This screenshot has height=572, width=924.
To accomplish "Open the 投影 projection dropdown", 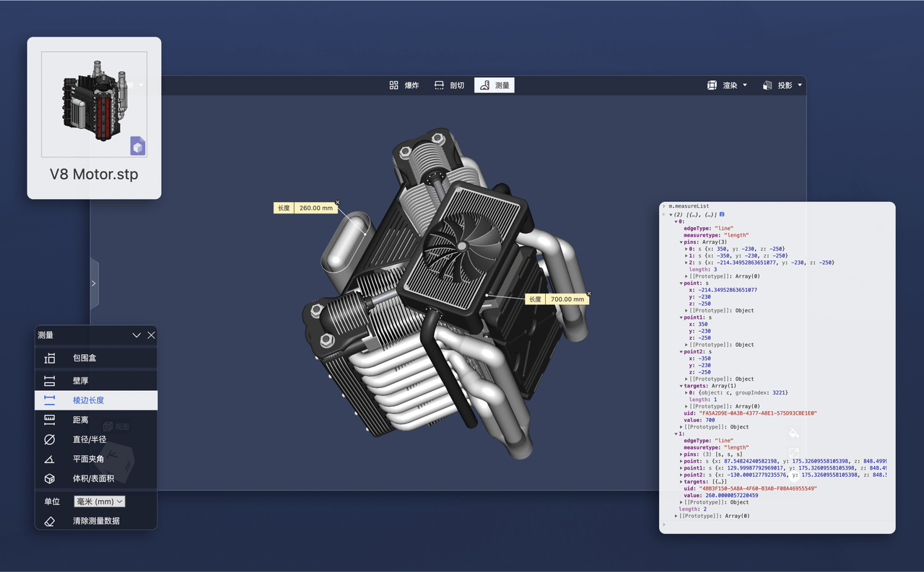I will (782, 85).
